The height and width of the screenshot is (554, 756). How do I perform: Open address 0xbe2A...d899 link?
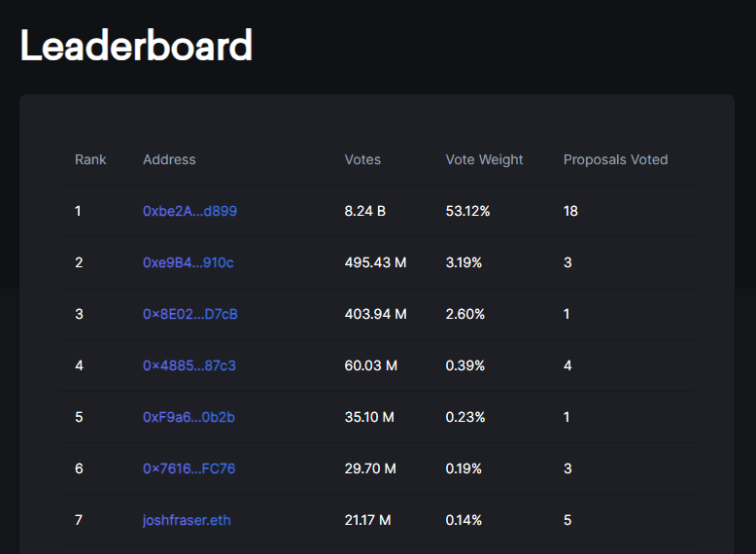tap(189, 211)
